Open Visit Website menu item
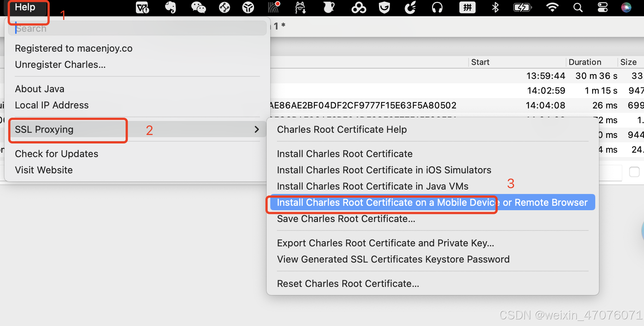The height and width of the screenshot is (326, 644). [137, 170]
